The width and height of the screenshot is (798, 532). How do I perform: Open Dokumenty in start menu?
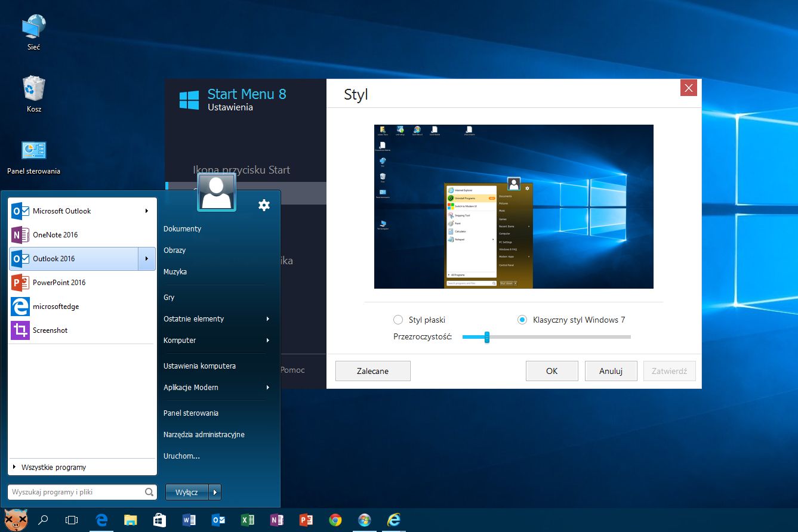click(182, 229)
